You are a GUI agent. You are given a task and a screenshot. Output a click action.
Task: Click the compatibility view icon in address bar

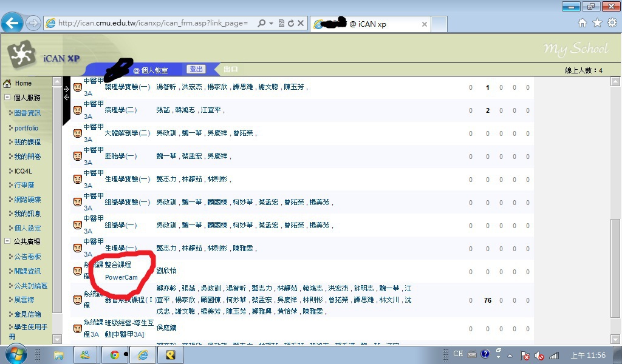pos(281,24)
